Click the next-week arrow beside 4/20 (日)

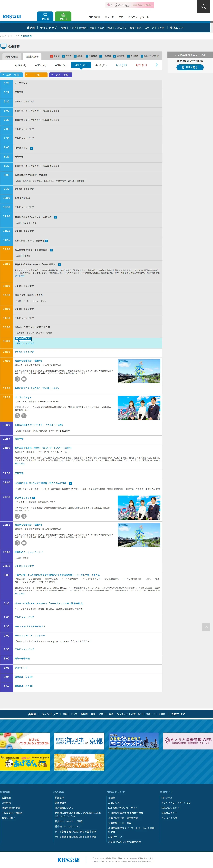click(x=156, y=65)
